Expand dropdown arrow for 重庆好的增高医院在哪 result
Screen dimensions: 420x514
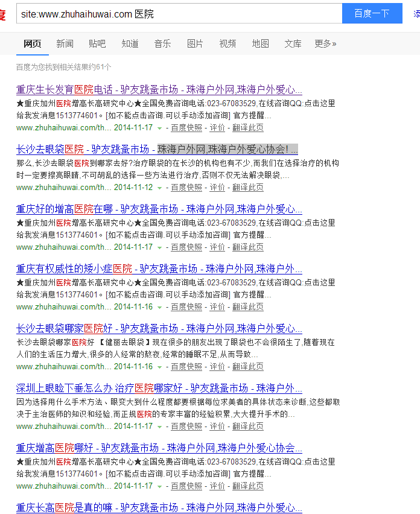coord(160,247)
